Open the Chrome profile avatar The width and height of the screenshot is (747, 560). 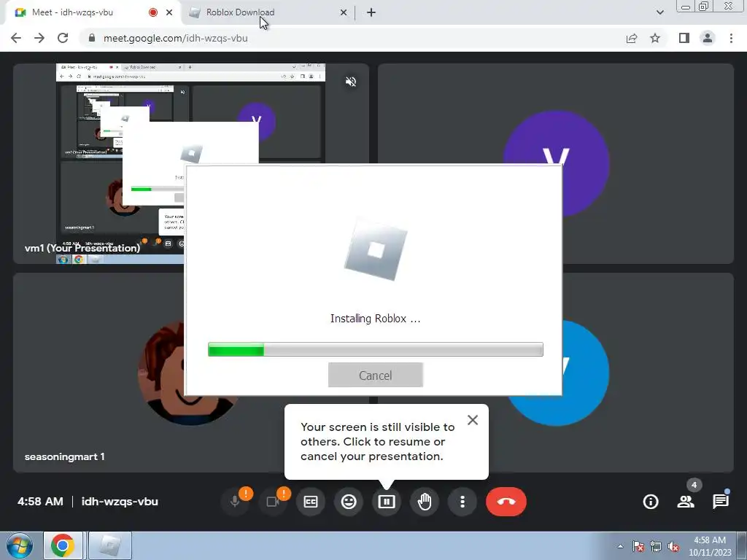(708, 38)
